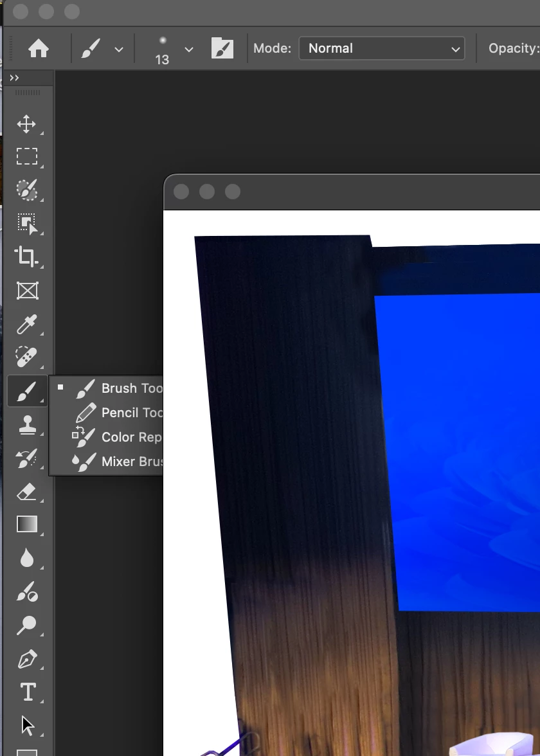Go to the Home screen icon
The image size is (540, 756).
39,48
